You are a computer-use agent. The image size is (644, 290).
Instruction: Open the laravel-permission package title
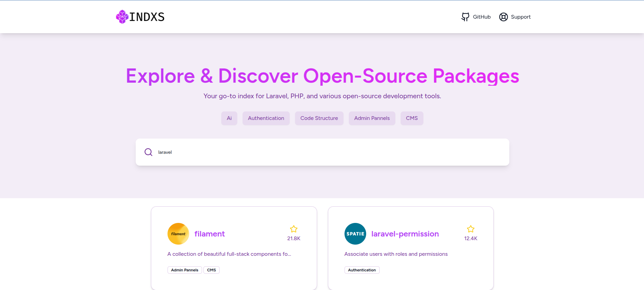pos(405,234)
